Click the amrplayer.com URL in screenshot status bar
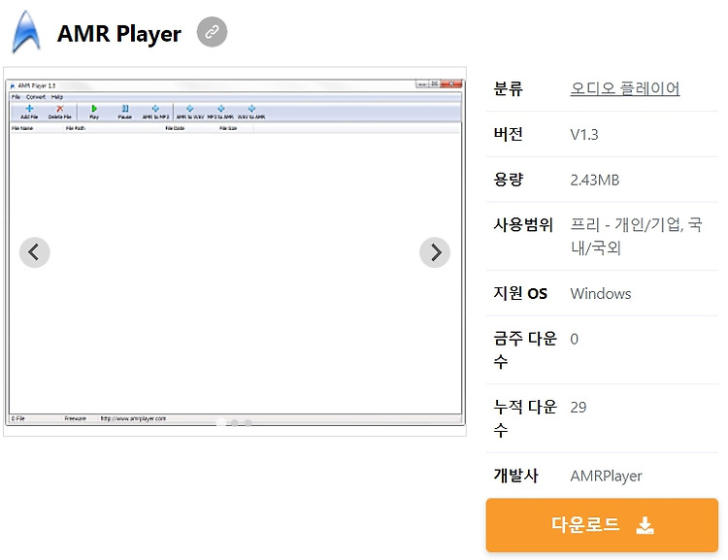 click(x=133, y=418)
